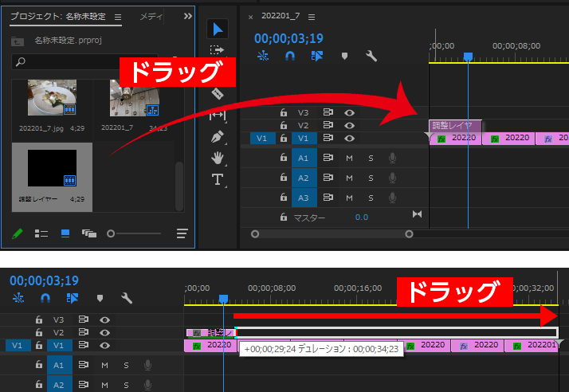Expand hidden panel tabs with double chevron

pyautogui.click(x=187, y=16)
